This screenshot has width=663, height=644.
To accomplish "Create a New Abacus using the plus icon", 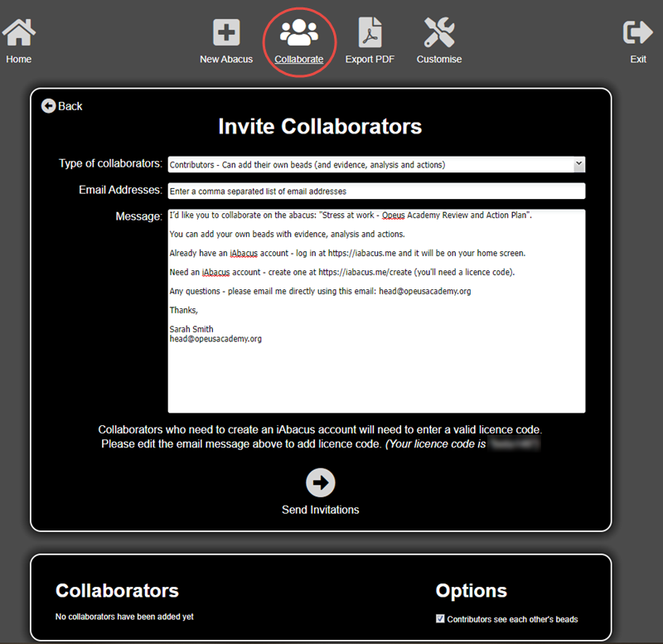I will coord(226,33).
